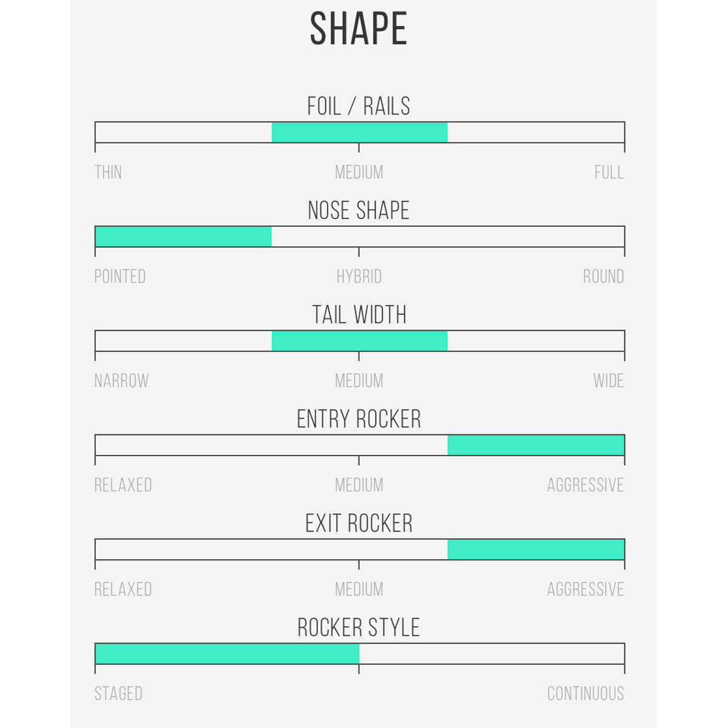
Task: Click the POINTED label under Nose Shape
Action: (120, 277)
